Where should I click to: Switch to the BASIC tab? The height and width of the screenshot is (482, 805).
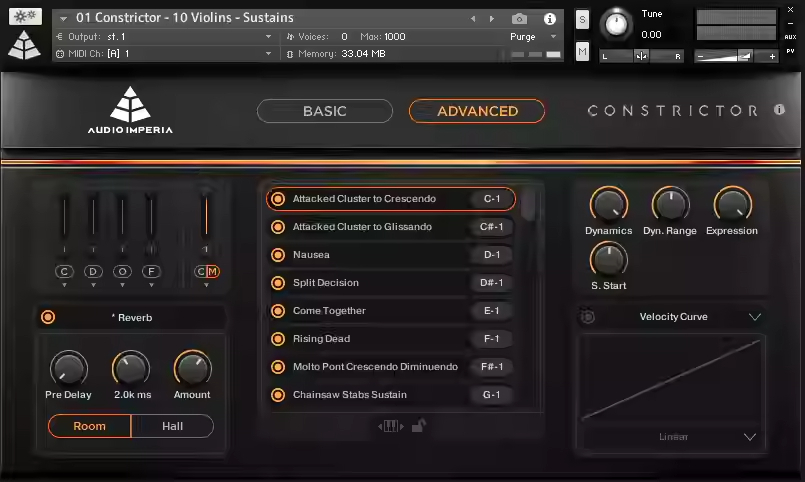tap(325, 111)
